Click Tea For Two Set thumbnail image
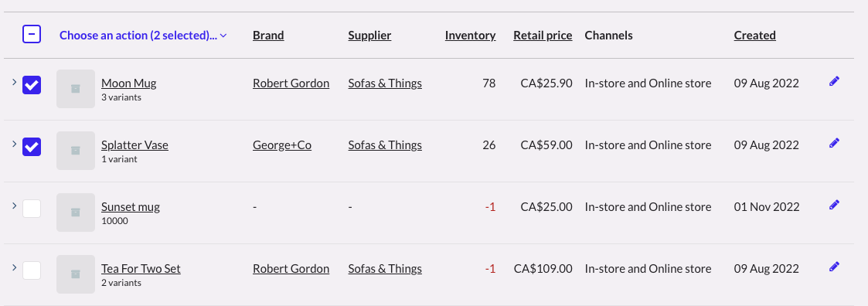Viewport: 868px width, 306px height. tap(76, 274)
